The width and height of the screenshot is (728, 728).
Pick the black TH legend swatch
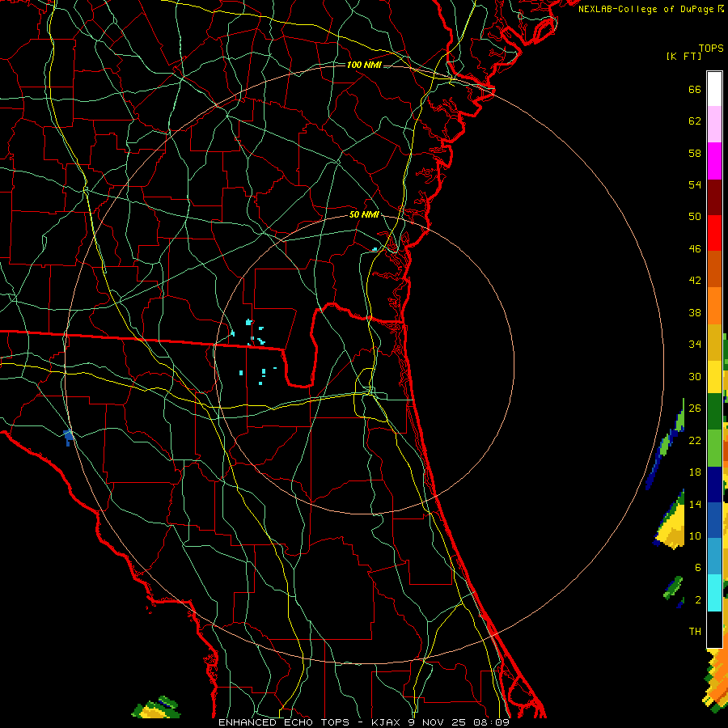click(714, 629)
